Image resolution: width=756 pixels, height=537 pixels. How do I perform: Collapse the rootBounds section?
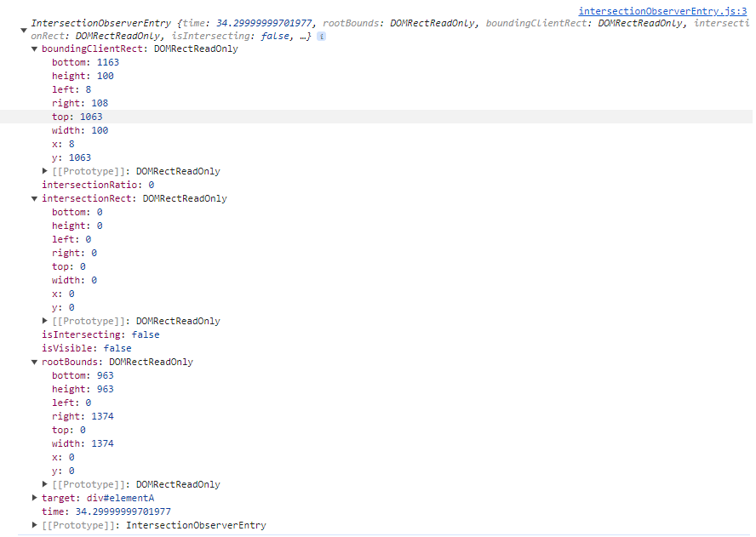34,362
